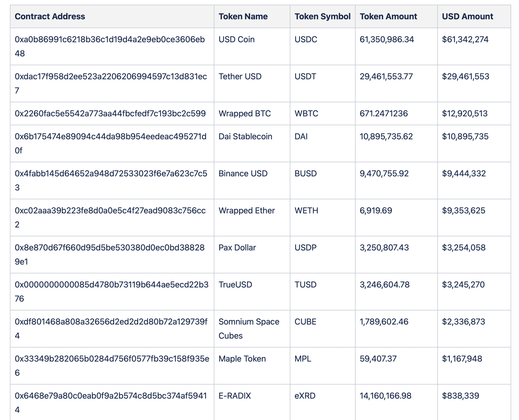
Task: Click the Wrapped Ether name cell
Action: [246, 211]
